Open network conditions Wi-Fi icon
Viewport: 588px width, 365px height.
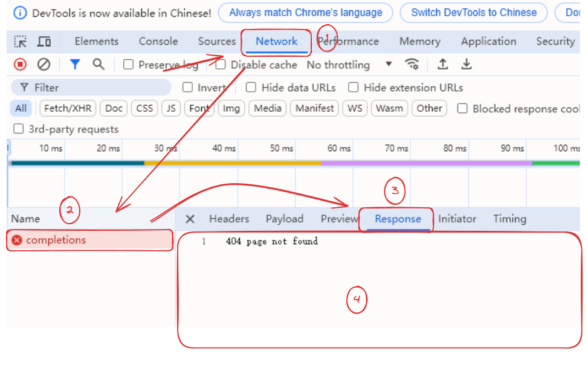[x=412, y=65]
